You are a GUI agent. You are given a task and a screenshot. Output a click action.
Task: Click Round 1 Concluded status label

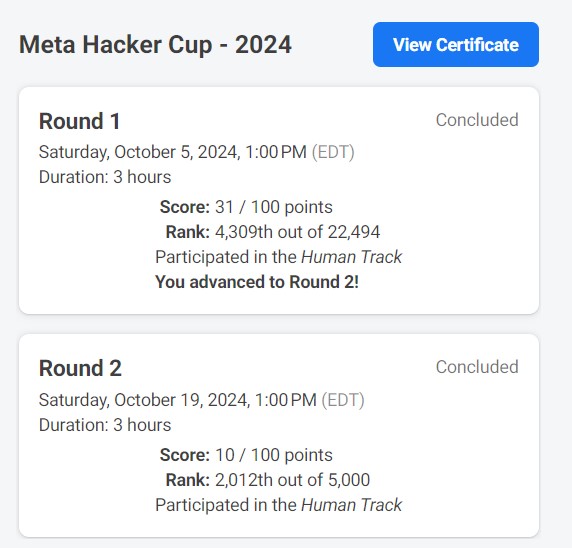tap(477, 120)
